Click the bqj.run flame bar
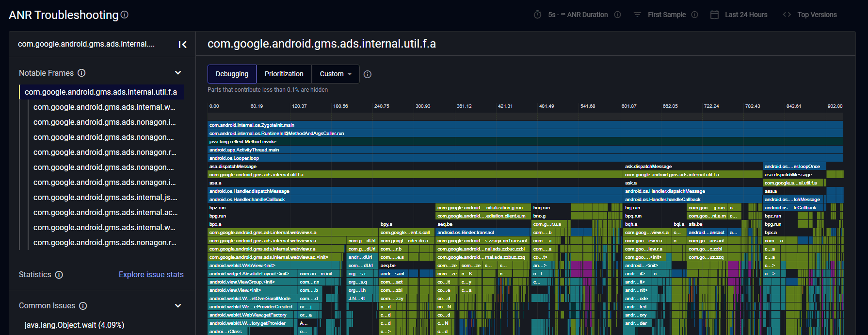 point(655,208)
